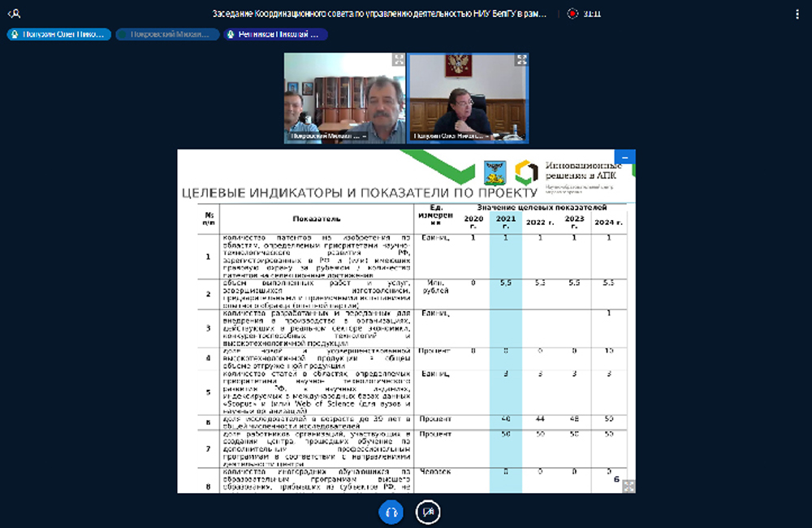Leave audio with the headphones button
The width and height of the screenshot is (812, 528).
click(x=391, y=512)
